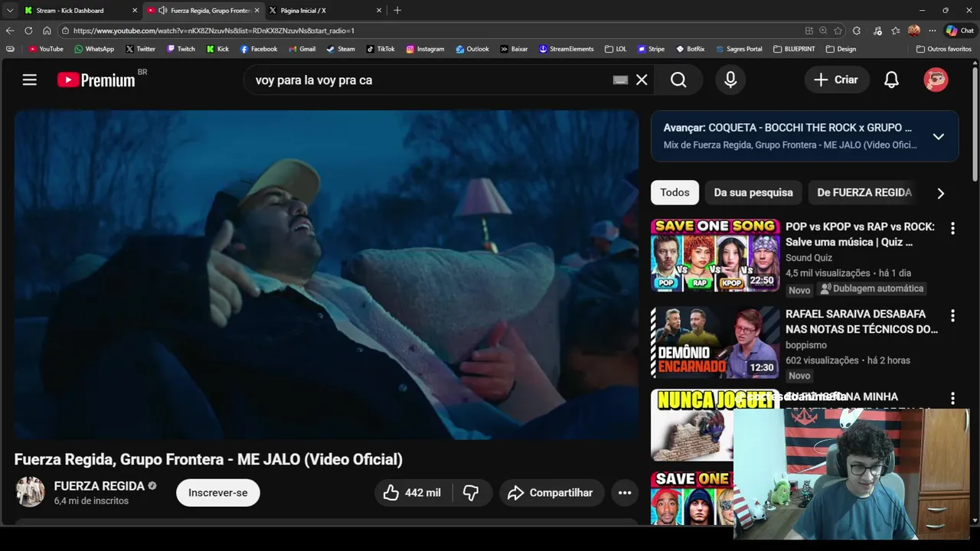Reload the current page
The width and height of the screenshot is (980, 551).
[28, 31]
